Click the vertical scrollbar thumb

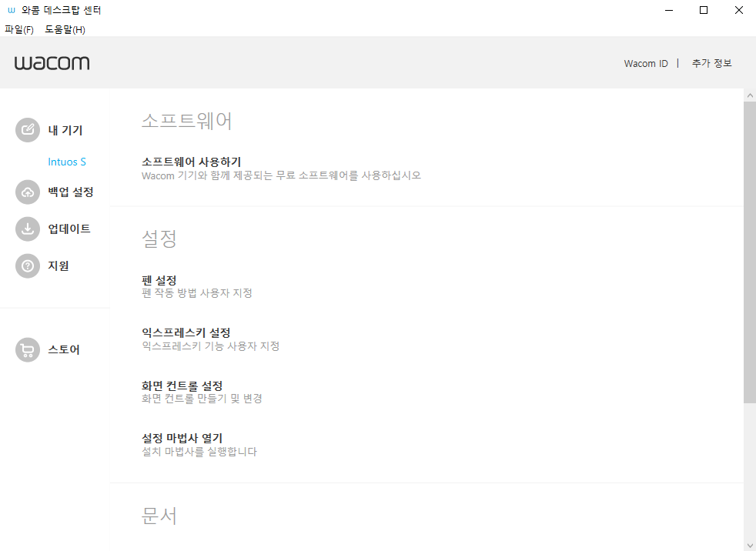click(x=750, y=252)
